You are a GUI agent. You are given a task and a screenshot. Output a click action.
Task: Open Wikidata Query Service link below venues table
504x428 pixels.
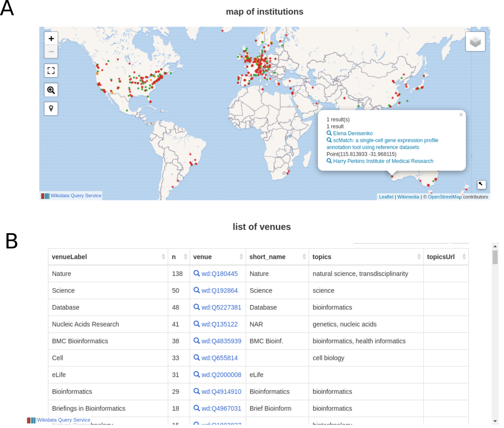click(x=63, y=420)
